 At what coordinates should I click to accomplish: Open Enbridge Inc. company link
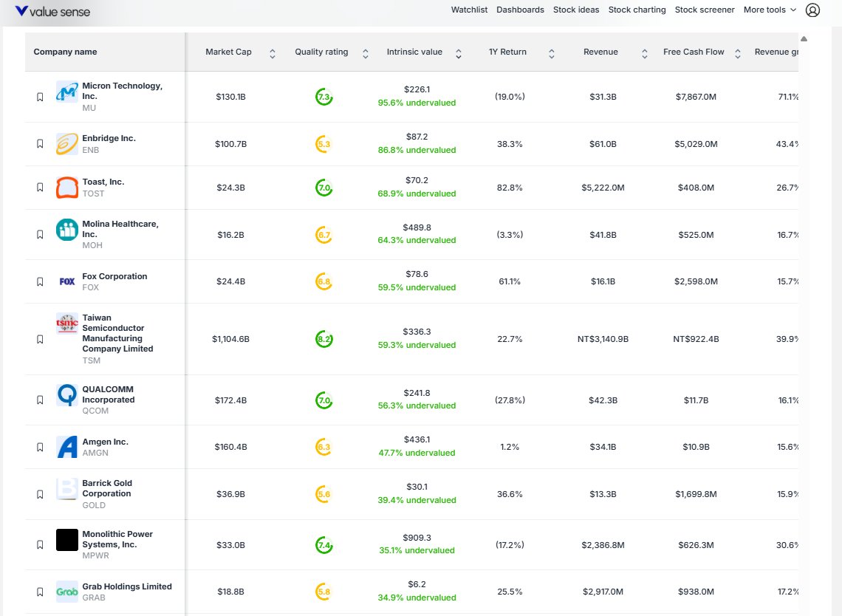point(109,138)
